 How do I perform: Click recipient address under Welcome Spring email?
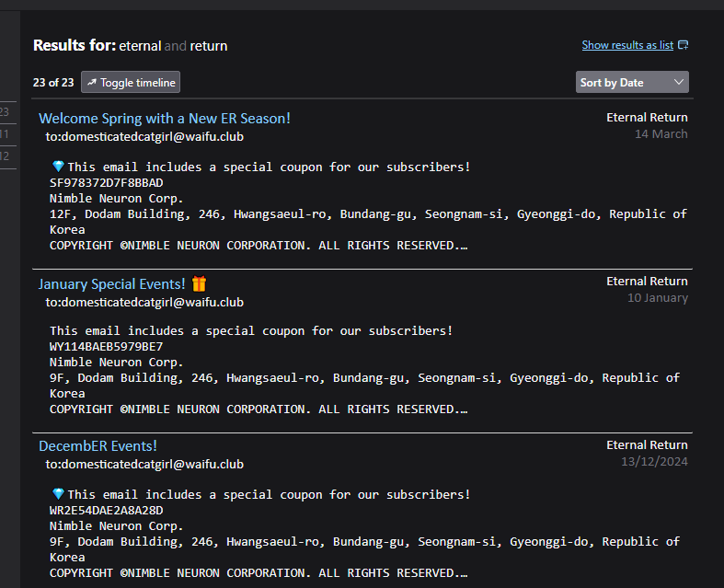coord(144,137)
